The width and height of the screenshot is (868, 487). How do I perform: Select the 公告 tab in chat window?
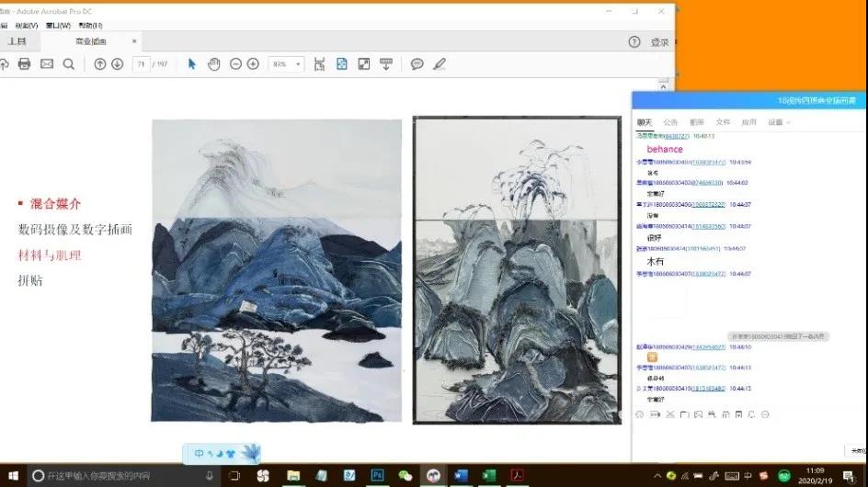(x=670, y=122)
